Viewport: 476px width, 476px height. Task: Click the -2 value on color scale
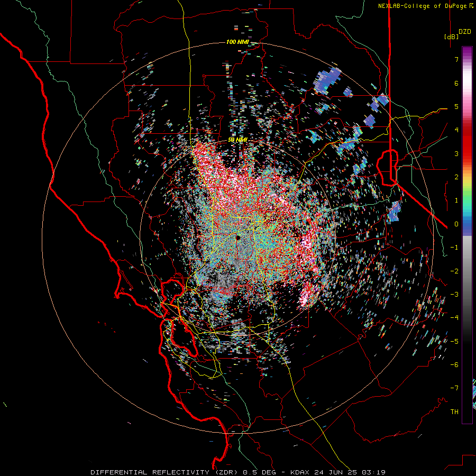(x=454, y=271)
